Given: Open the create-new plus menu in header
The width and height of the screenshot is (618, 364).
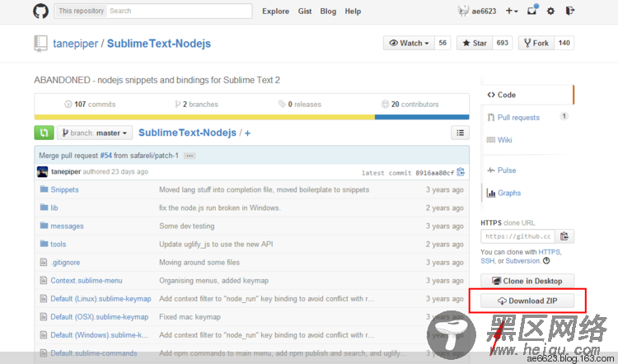Looking at the screenshot, I should (512, 11).
